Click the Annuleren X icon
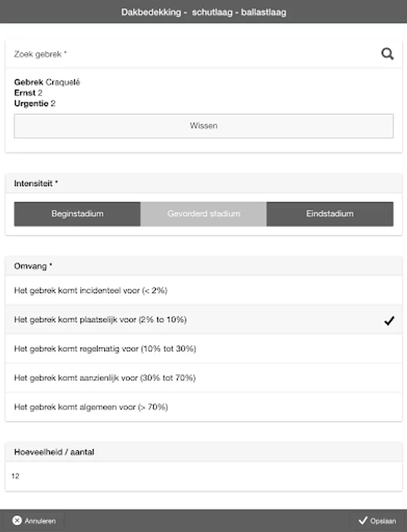 [17, 521]
